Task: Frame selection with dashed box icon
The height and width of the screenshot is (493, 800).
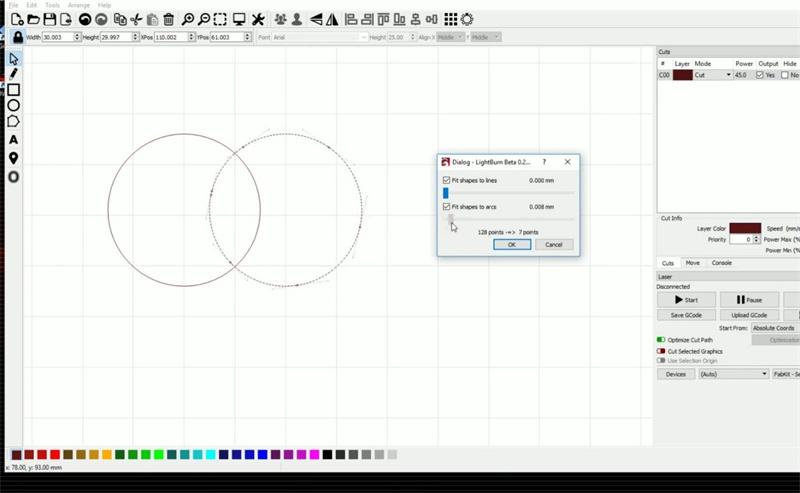Action: 220,19
